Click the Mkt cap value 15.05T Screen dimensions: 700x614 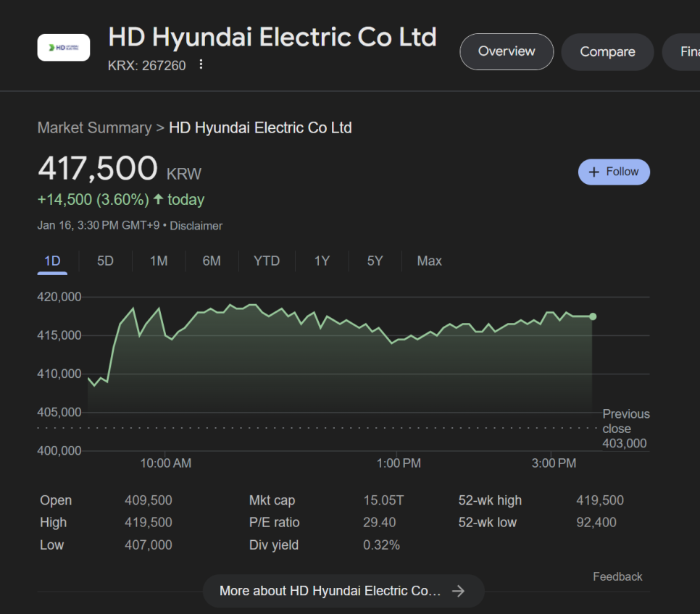[x=383, y=500]
